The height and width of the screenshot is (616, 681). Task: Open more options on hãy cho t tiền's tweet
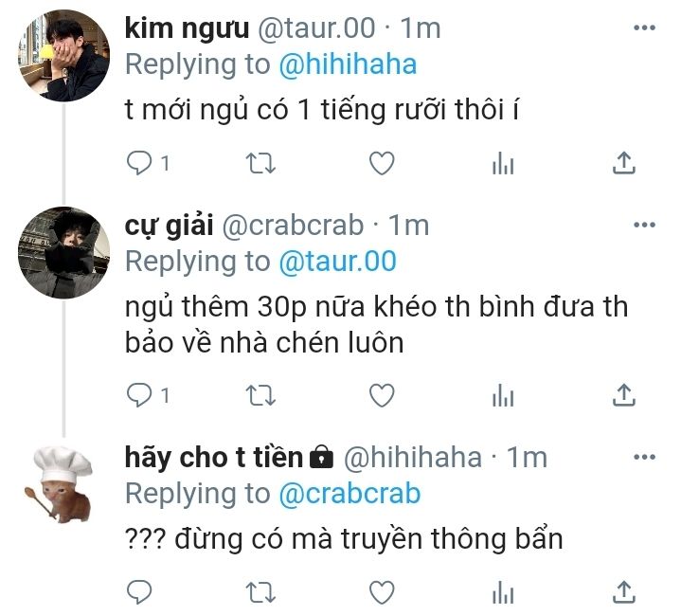644,457
